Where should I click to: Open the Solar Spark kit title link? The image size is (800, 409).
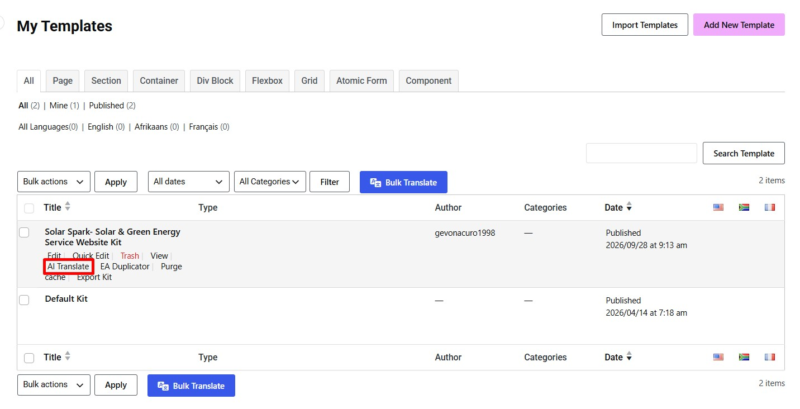click(x=112, y=237)
